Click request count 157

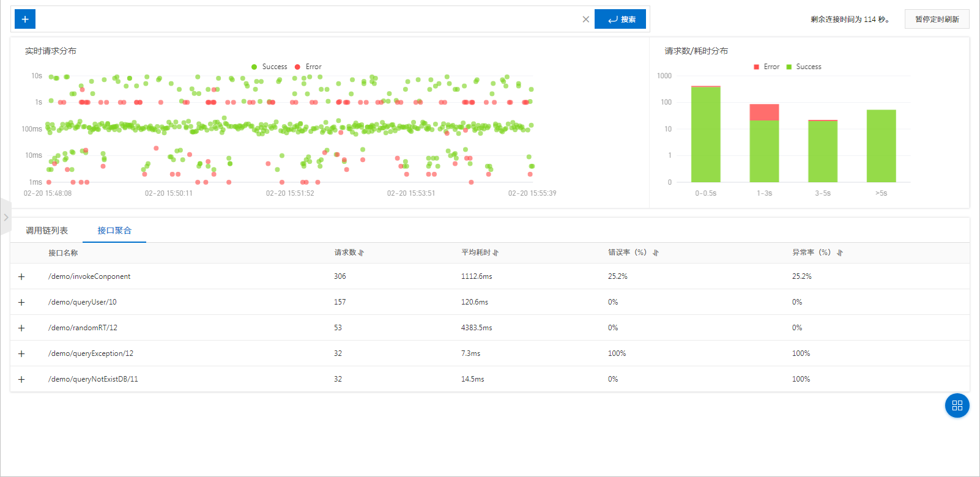point(340,302)
